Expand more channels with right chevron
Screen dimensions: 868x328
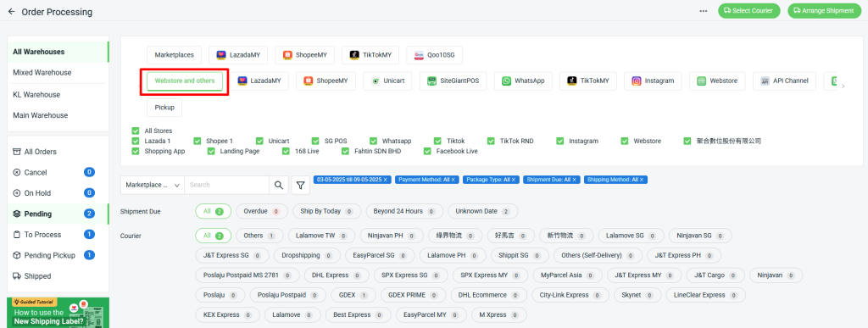point(843,86)
